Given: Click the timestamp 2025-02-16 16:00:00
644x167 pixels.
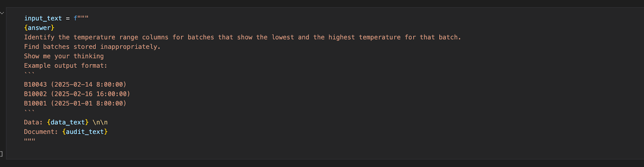Looking at the screenshot, I should pos(91,94).
